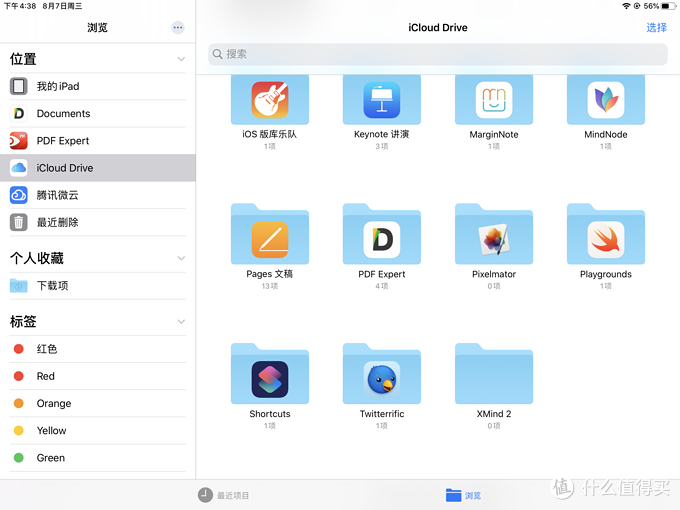Image resolution: width=680 pixels, height=510 pixels.
Task: Click the Wi-Fi status icon
Action: [x=626, y=6]
